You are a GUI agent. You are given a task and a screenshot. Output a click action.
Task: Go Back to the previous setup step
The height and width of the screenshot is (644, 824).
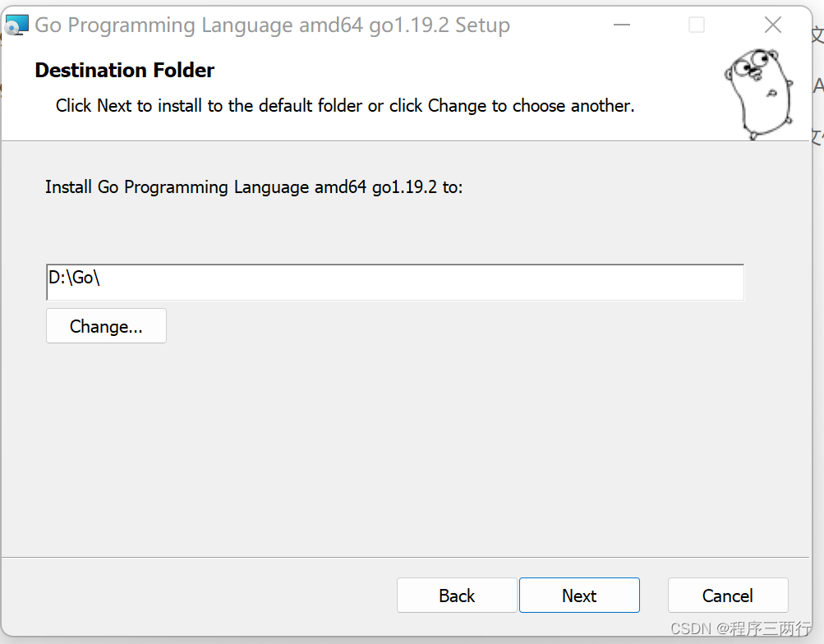pos(457,596)
